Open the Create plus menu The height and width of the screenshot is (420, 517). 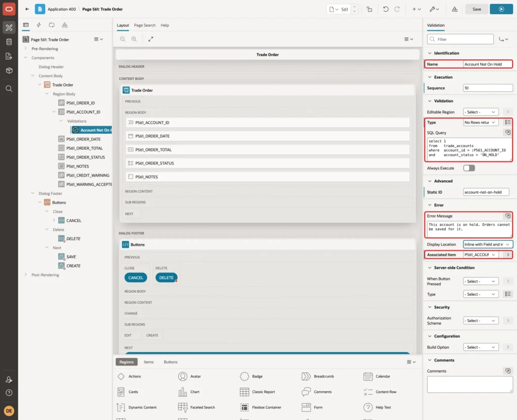tap(417, 9)
